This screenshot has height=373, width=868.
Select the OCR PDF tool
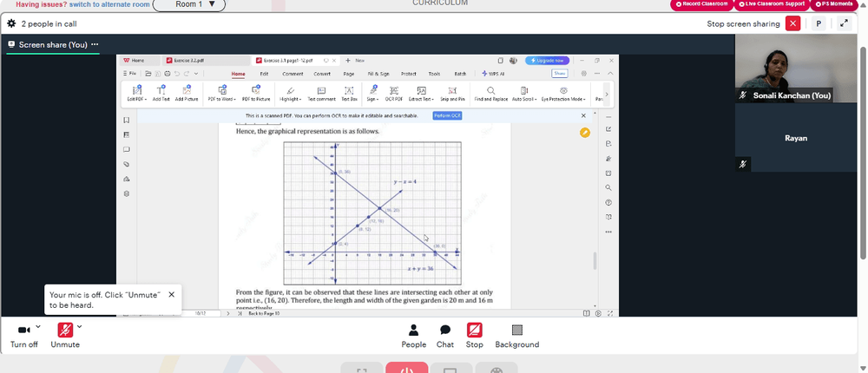click(x=393, y=94)
